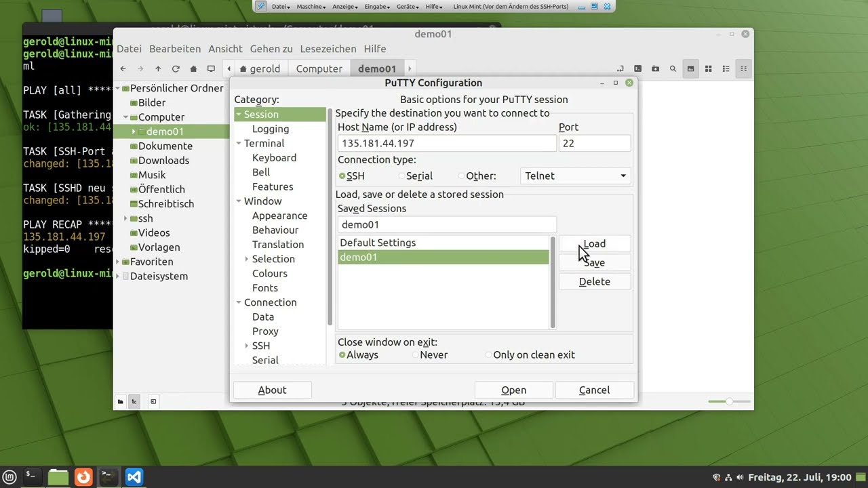Create a new folder via toolbar icon
The height and width of the screenshot is (488, 868).
coord(655,68)
